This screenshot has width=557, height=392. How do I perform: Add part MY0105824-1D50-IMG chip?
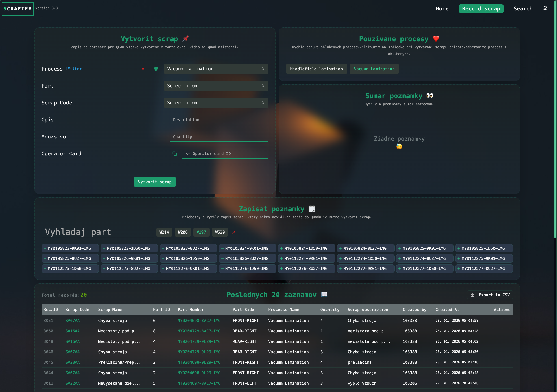307,248
